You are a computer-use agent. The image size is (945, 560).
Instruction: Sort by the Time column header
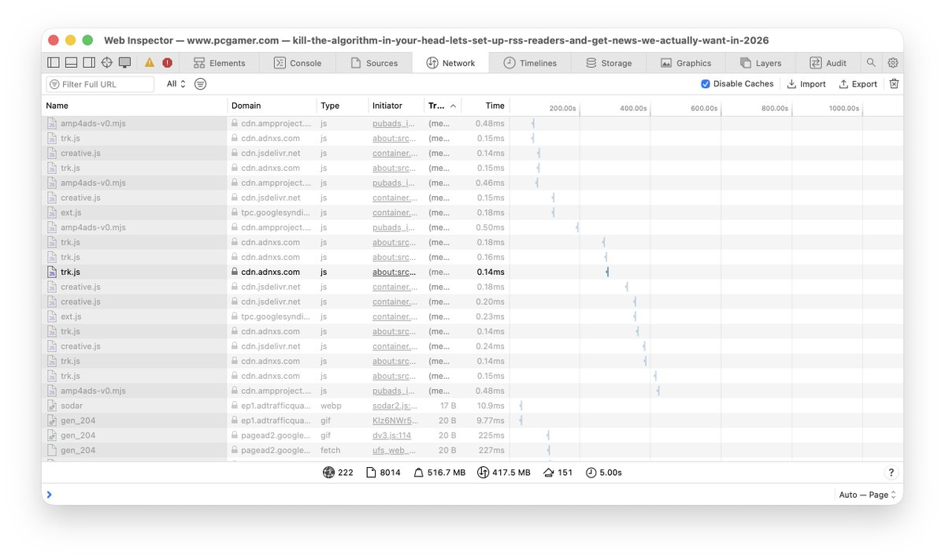pyautogui.click(x=485, y=106)
